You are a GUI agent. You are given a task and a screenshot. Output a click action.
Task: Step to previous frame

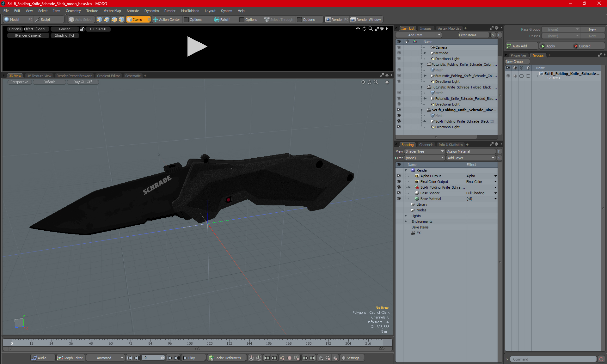(137, 358)
